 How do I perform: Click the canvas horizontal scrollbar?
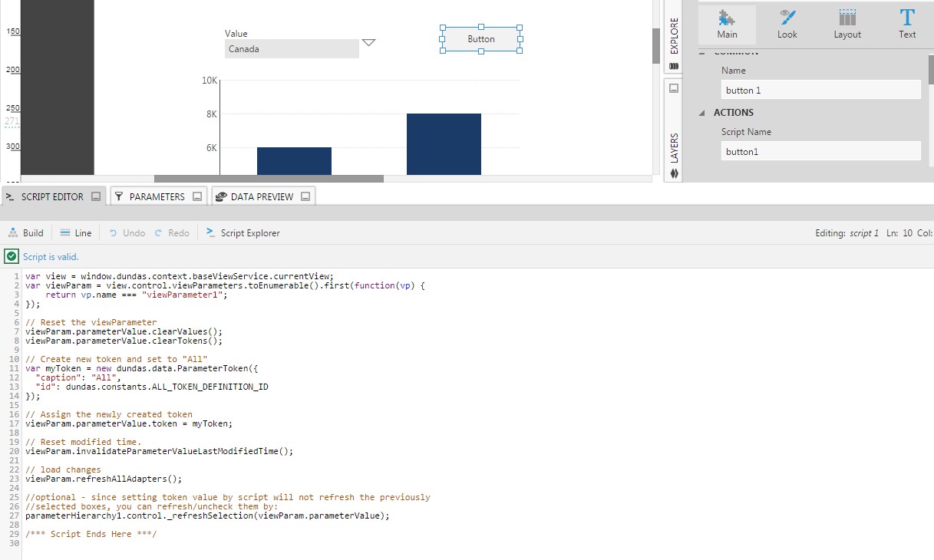tap(269, 179)
